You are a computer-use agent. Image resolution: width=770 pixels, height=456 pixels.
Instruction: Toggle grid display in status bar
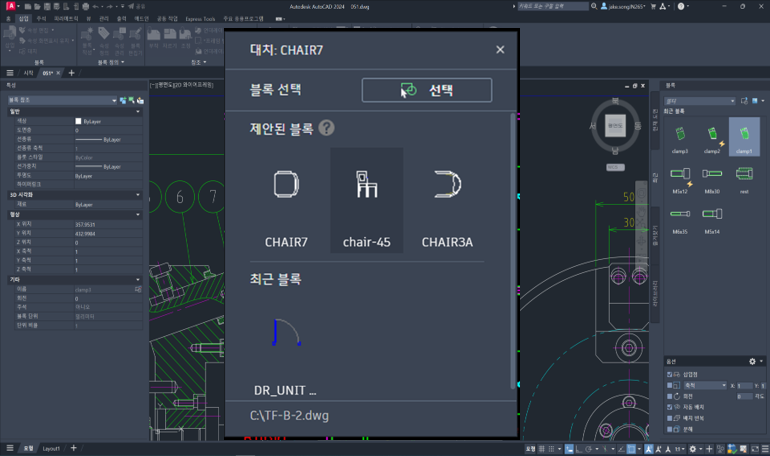tap(542, 449)
